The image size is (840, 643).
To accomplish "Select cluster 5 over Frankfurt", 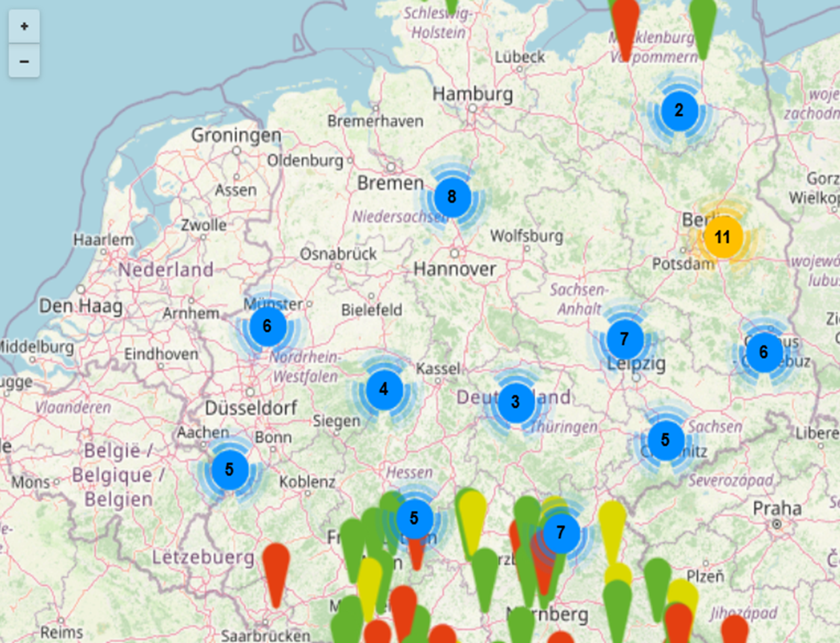I will click(x=414, y=518).
